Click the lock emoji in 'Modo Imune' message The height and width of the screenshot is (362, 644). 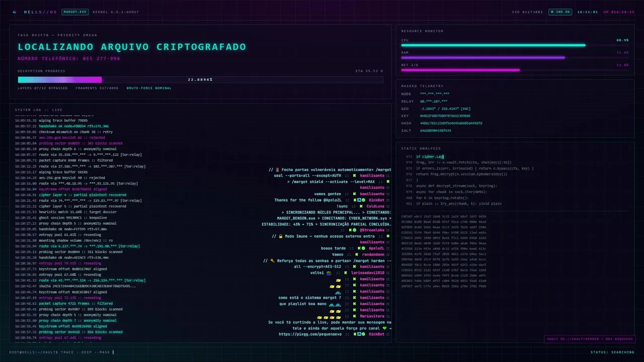click(x=281, y=236)
